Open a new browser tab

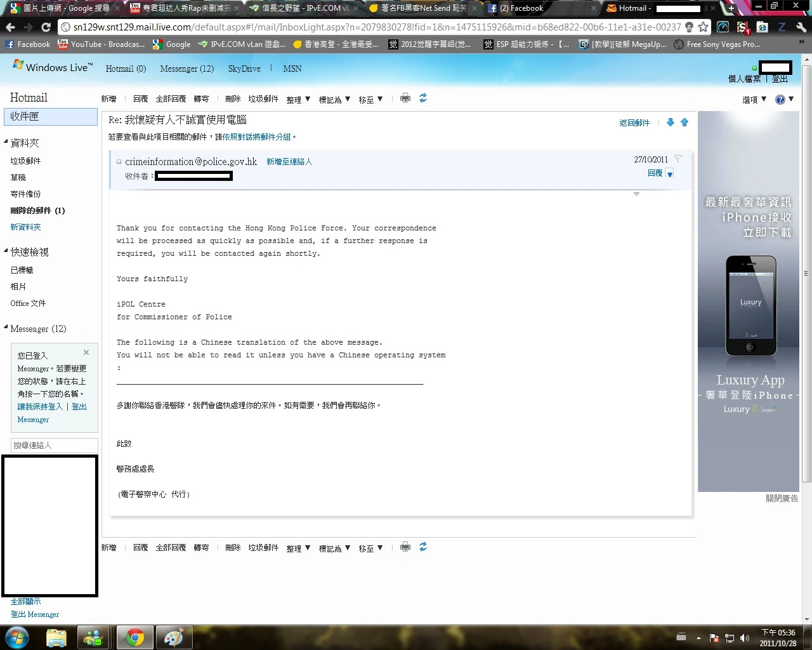pos(731,8)
